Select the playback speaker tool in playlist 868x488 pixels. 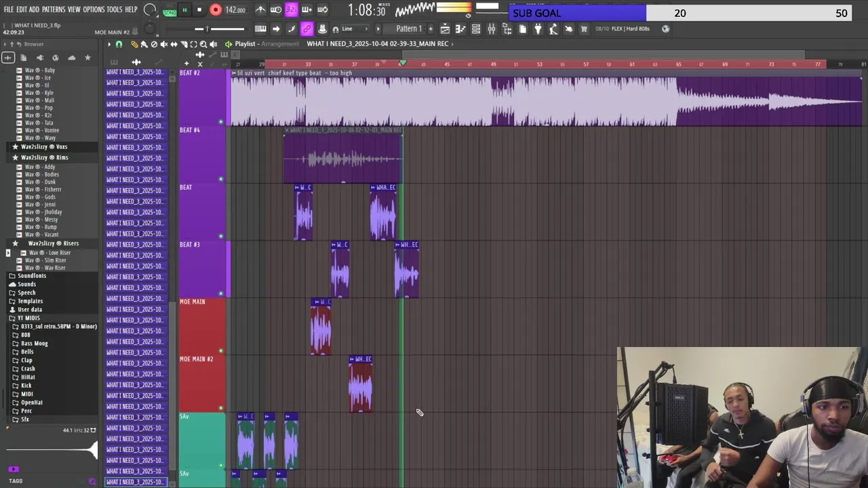214,44
